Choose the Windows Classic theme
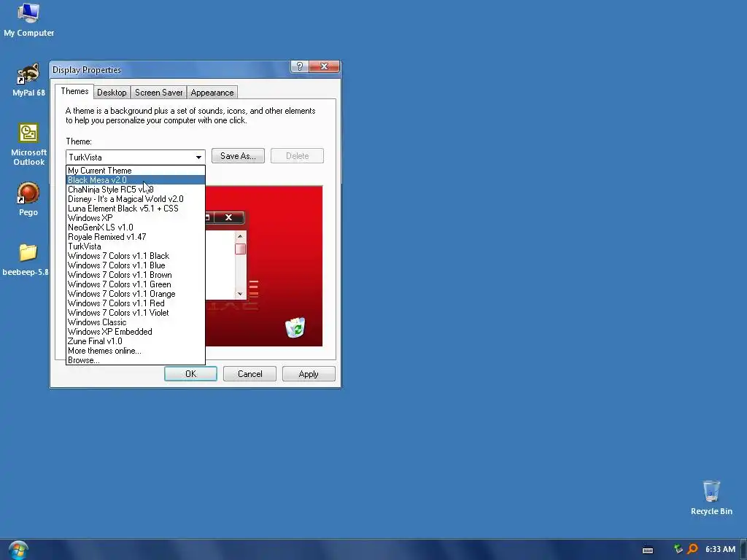 [x=135, y=322]
